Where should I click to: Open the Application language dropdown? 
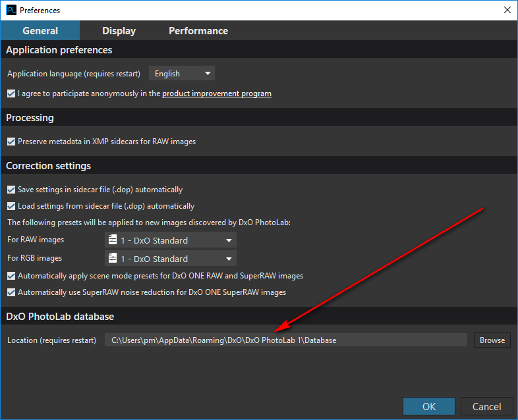[x=182, y=73]
